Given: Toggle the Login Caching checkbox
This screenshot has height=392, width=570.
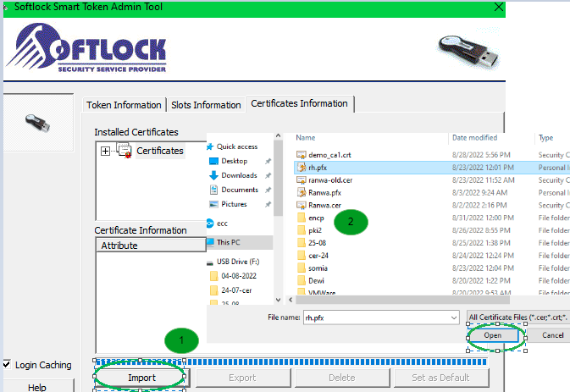Looking at the screenshot, I should [x=7, y=365].
